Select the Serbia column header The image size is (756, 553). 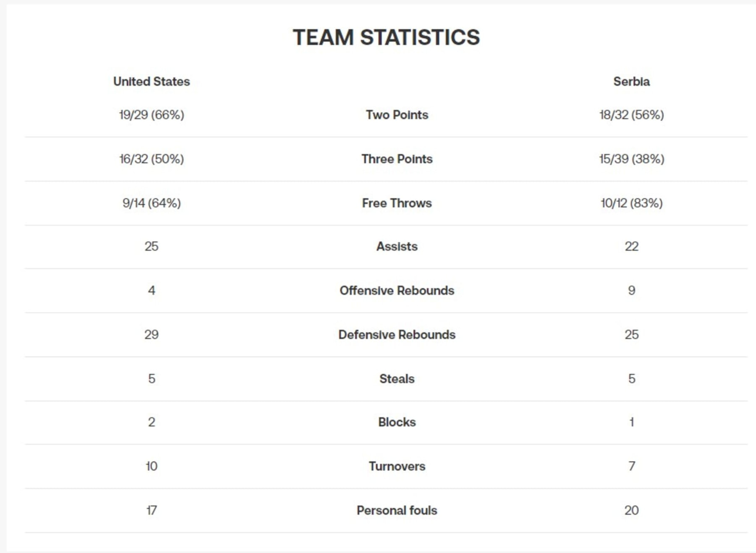(x=631, y=81)
